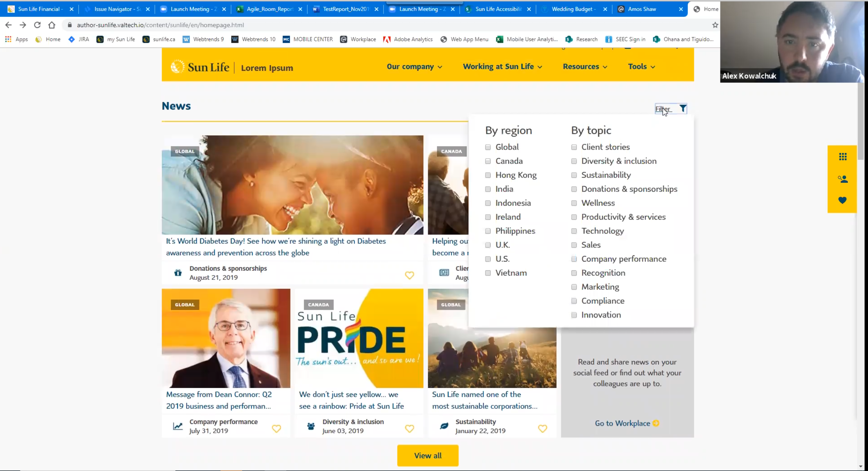Click the browser address bar
The width and height of the screenshot is (868, 471).
point(387,25)
